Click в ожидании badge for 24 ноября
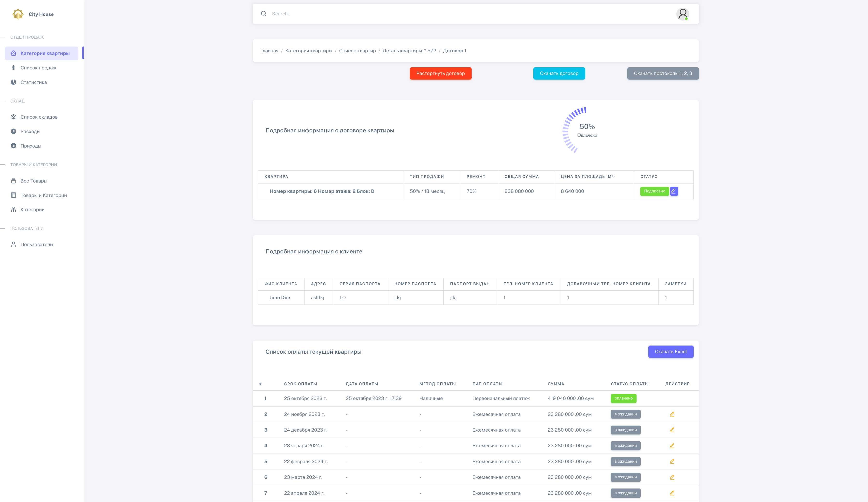 click(x=625, y=414)
